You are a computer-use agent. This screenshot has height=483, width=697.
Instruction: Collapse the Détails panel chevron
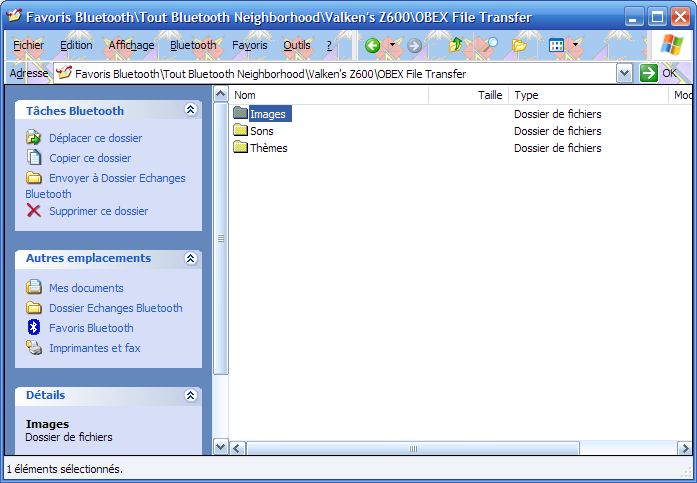(x=191, y=395)
